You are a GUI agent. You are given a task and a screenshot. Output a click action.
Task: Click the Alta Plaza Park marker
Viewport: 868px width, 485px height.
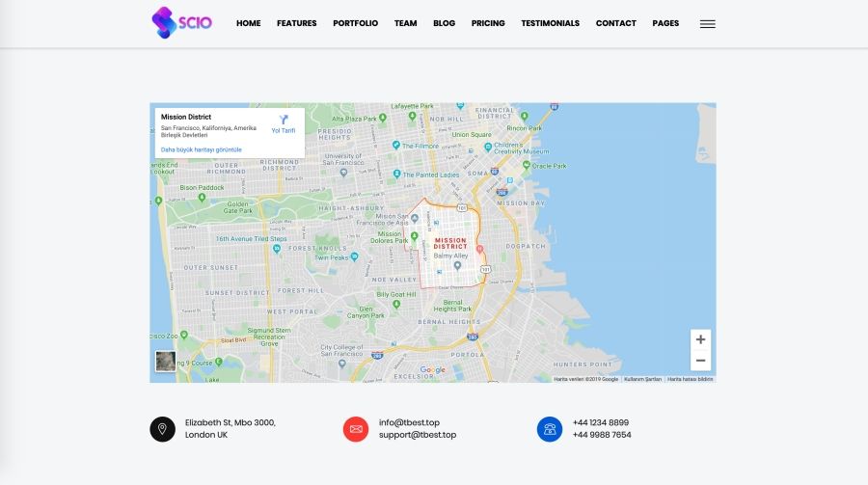383,118
